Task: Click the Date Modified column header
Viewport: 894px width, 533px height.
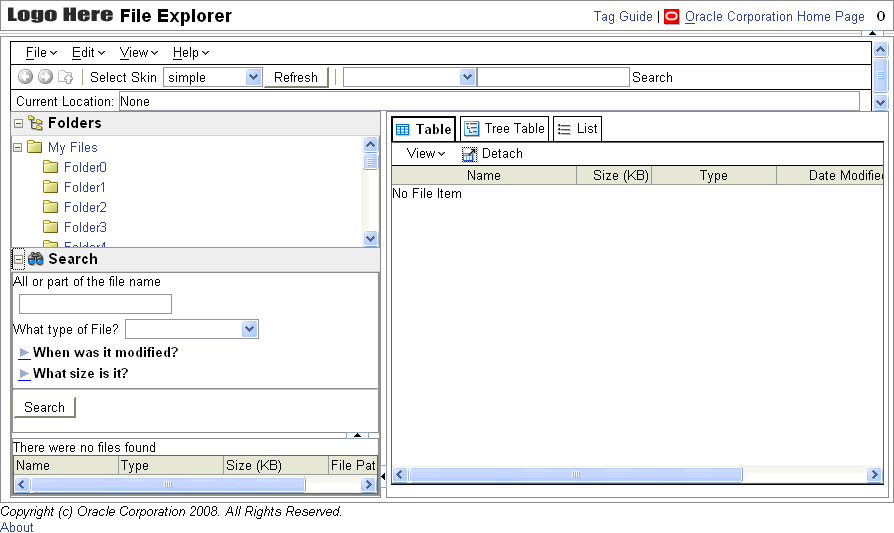Action: (830, 176)
